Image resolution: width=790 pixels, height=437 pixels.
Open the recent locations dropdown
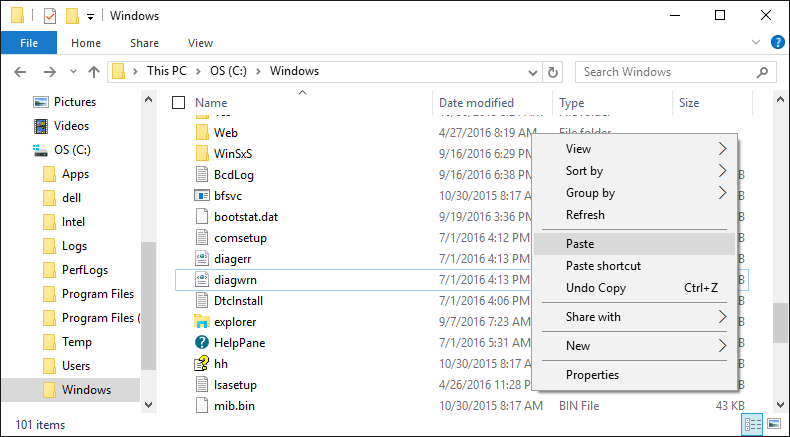[74, 72]
